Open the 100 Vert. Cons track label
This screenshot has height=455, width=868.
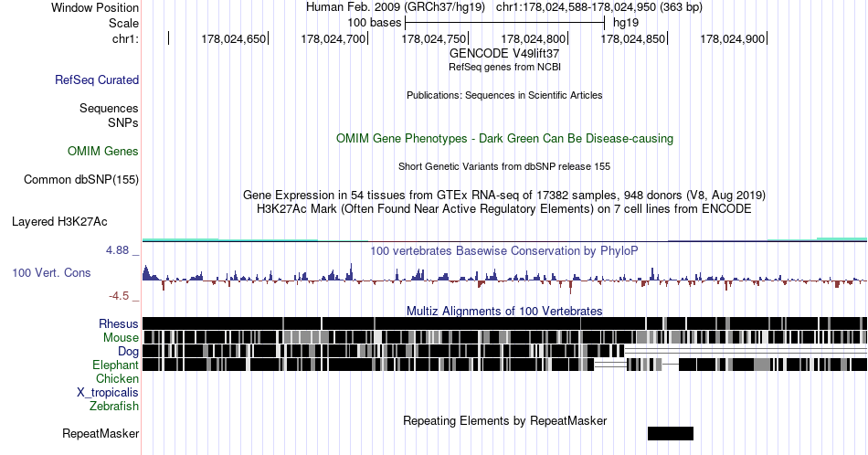51,272
